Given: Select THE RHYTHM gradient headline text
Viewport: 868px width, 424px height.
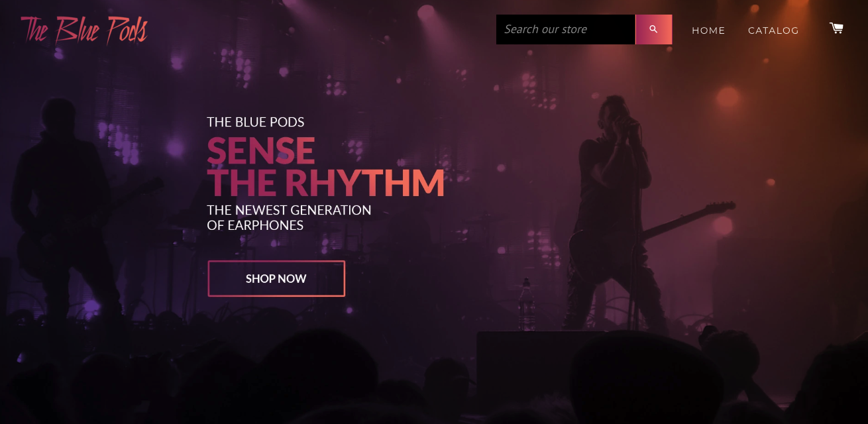Looking at the screenshot, I should (325, 183).
